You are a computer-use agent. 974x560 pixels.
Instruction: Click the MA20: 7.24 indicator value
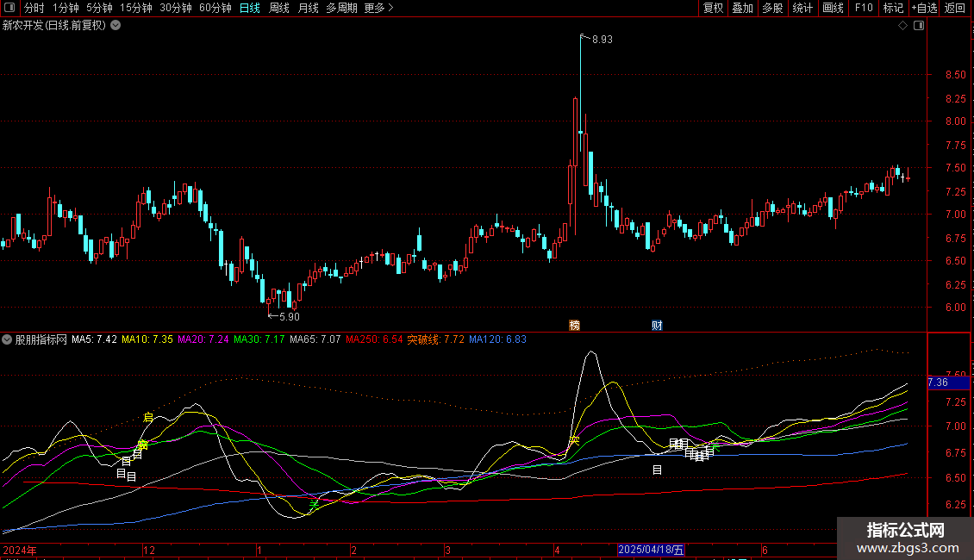[x=203, y=339]
